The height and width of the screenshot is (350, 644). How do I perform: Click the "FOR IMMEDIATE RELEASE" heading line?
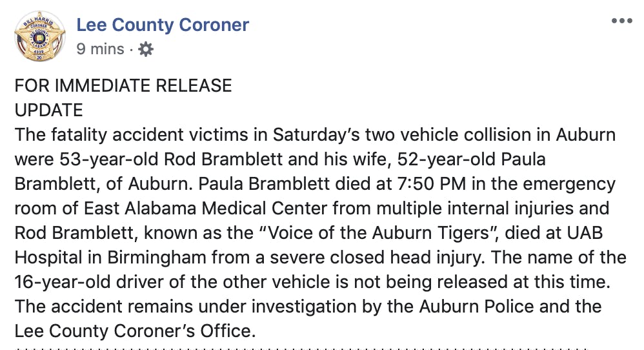point(123,85)
